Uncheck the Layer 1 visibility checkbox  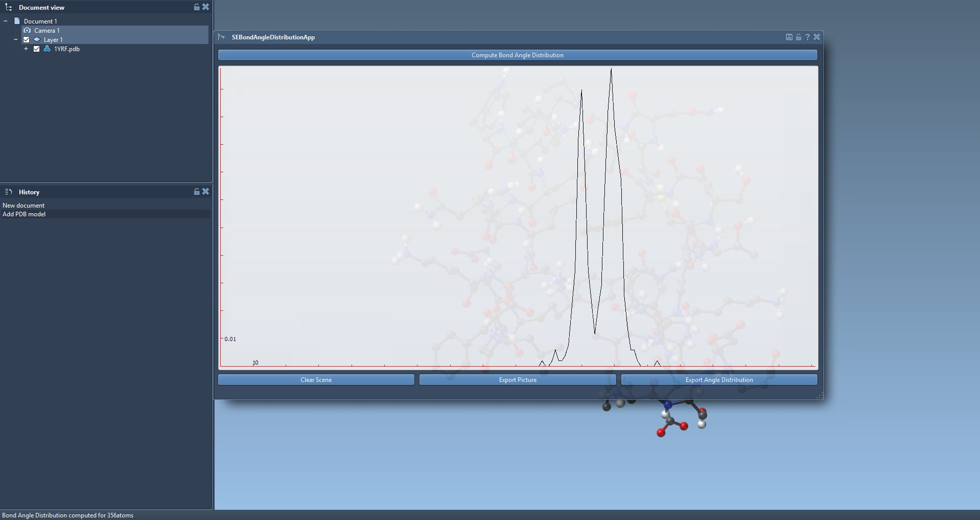coord(27,40)
